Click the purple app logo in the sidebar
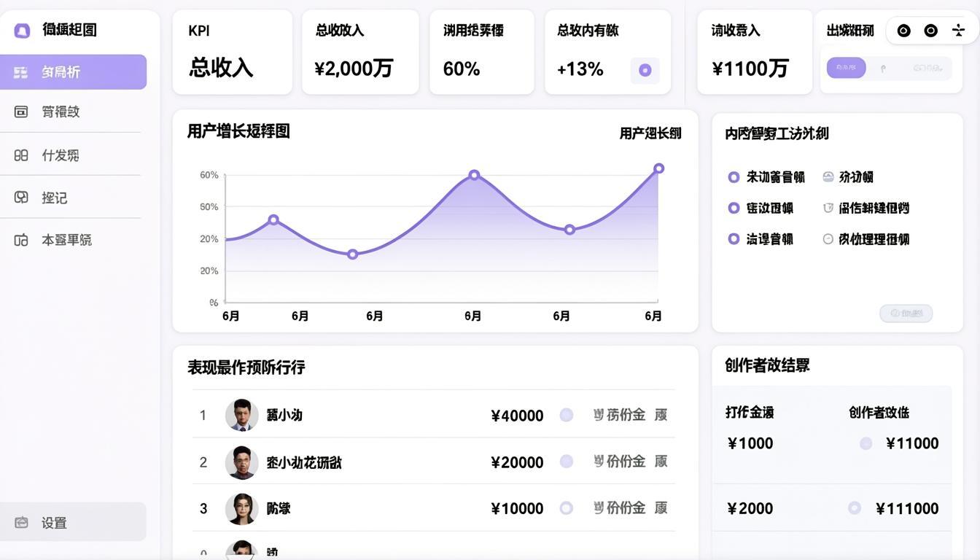This screenshot has height=560, width=980. pos(22,30)
